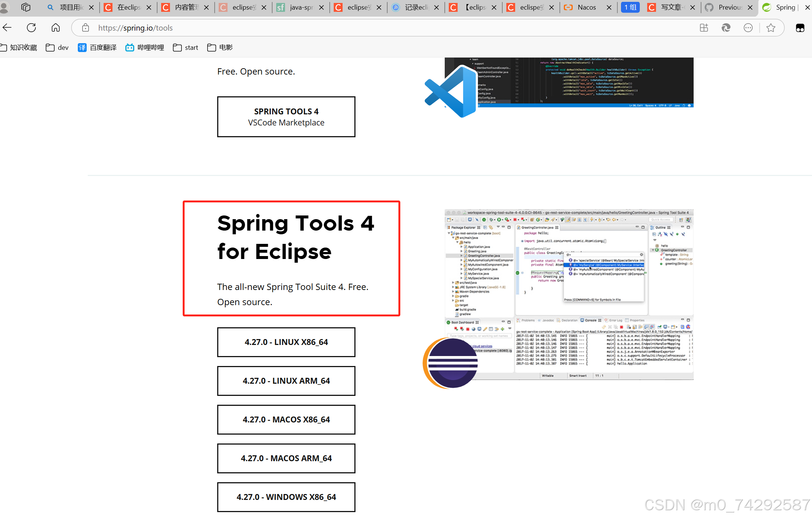Image resolution: width=812 pixels, height=518 pixels.
Task: Open the 知识收藏 bookmarks folder
Action: pos(19,48)
